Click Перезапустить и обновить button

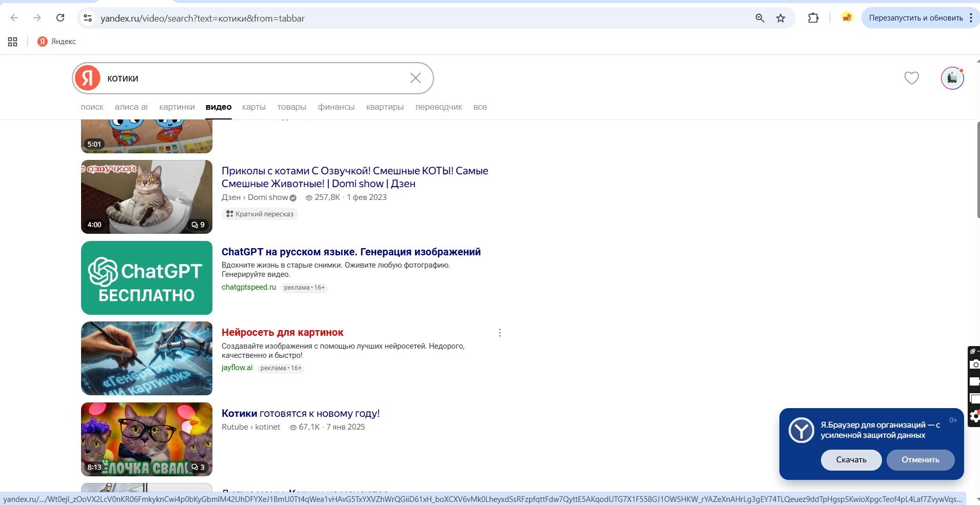tap(916, 18)
